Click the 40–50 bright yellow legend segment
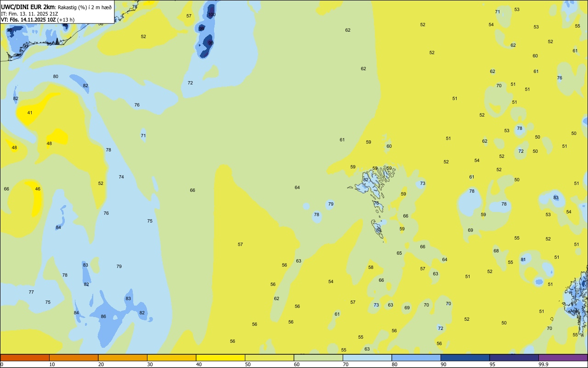Viewport: 588px width, 368px height. tap(220, 357)
